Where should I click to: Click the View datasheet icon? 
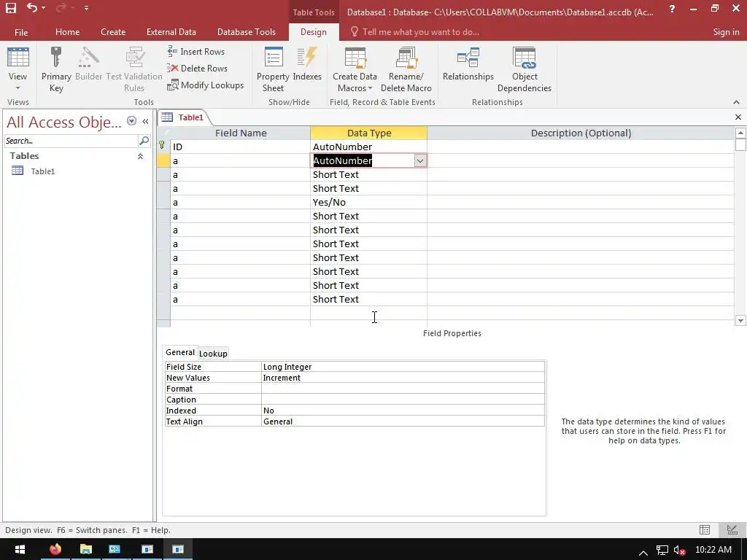(x=18, y=58)
